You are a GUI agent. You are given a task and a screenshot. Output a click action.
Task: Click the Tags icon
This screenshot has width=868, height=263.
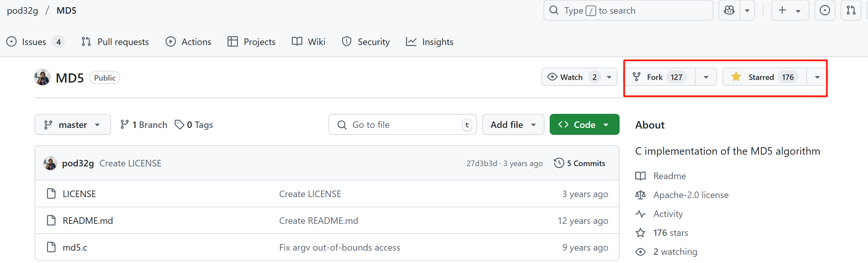[179, 125]
